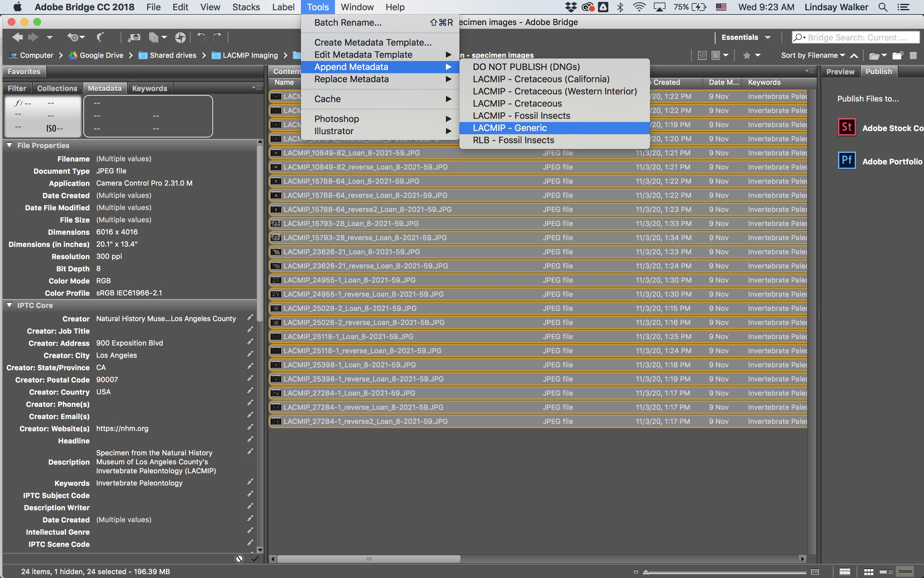This screenshot has width=924, height=578.
Task: Click in the Bridge Search field
Action: [855, 38]
